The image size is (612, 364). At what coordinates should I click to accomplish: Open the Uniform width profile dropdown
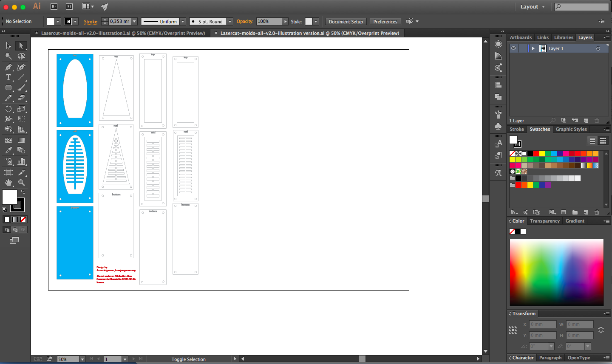(183, 21)
